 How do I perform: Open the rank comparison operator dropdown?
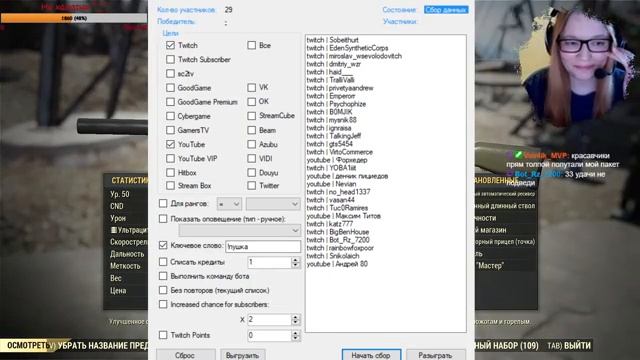(x=229, y=204)
